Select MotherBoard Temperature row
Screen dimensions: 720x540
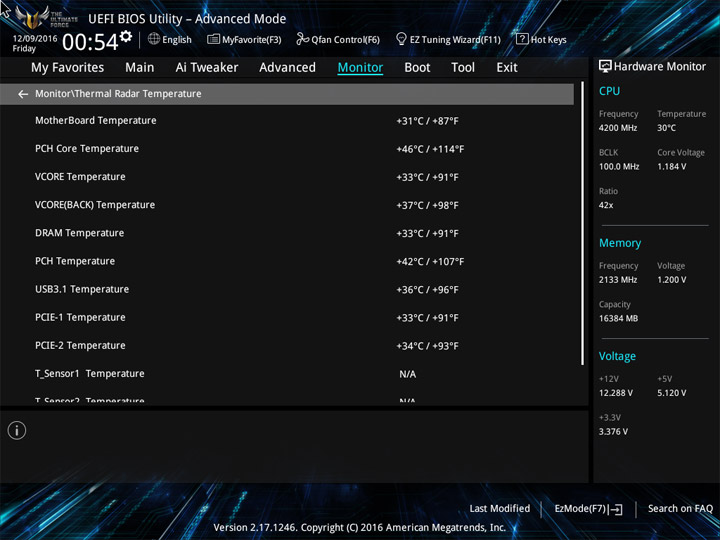point(287,121)
